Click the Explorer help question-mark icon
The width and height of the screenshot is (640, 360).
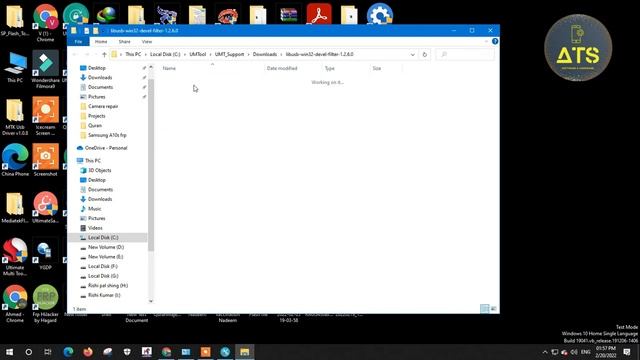click(495, 41)
